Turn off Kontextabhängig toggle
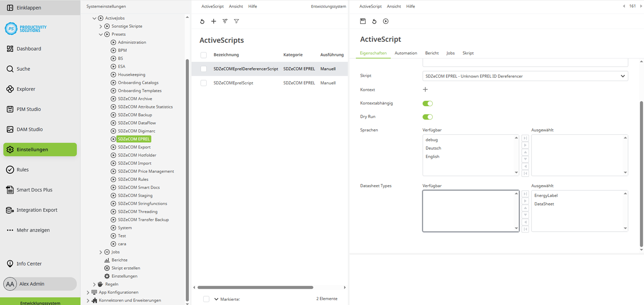The width and height of the screenshot is (644, 305). (427, 103)
